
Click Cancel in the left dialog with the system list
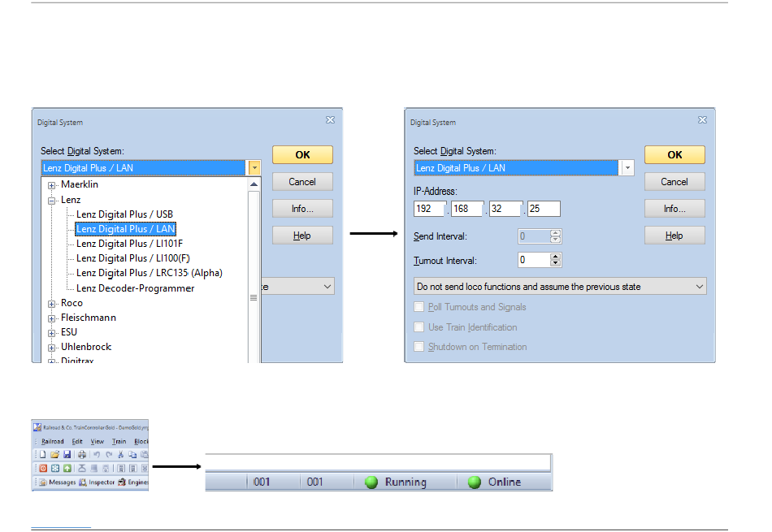point(302,182)
